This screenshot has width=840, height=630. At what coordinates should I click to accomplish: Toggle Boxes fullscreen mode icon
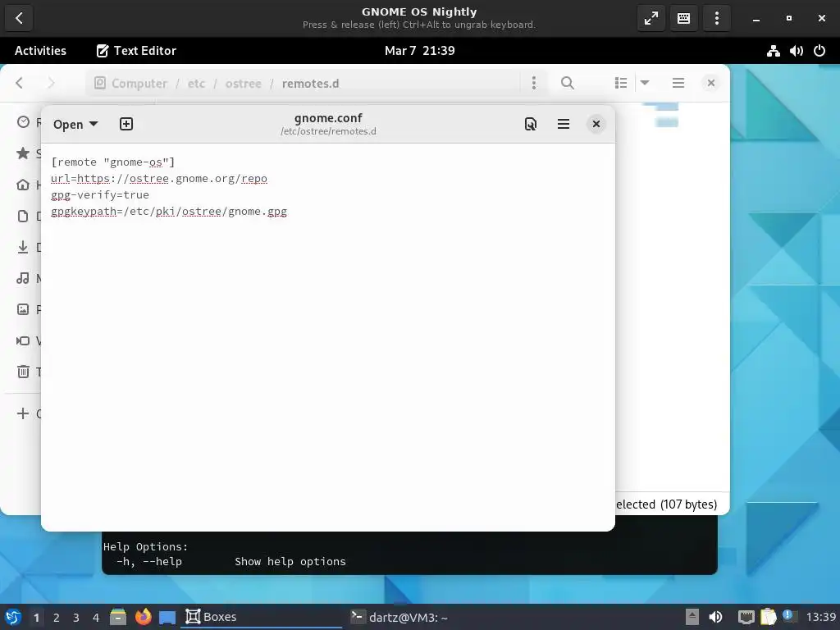pyautogui.click(x=651, y=18)
